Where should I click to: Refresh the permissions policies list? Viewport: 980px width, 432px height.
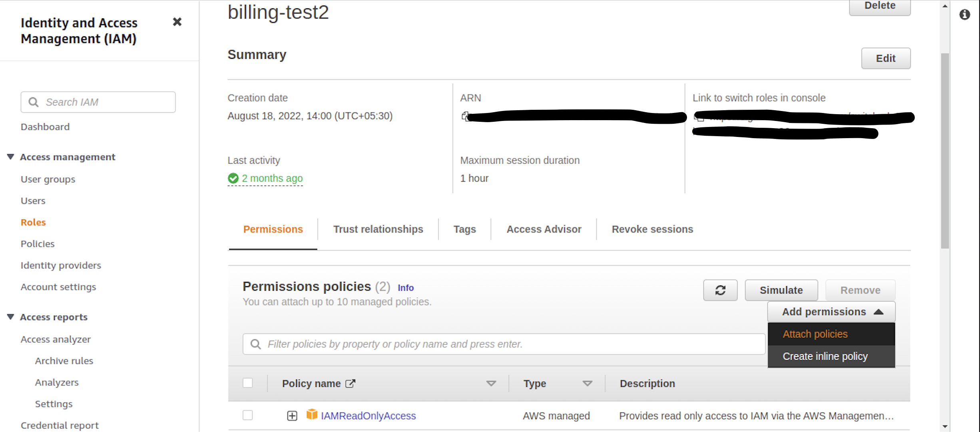pos(720,290)
